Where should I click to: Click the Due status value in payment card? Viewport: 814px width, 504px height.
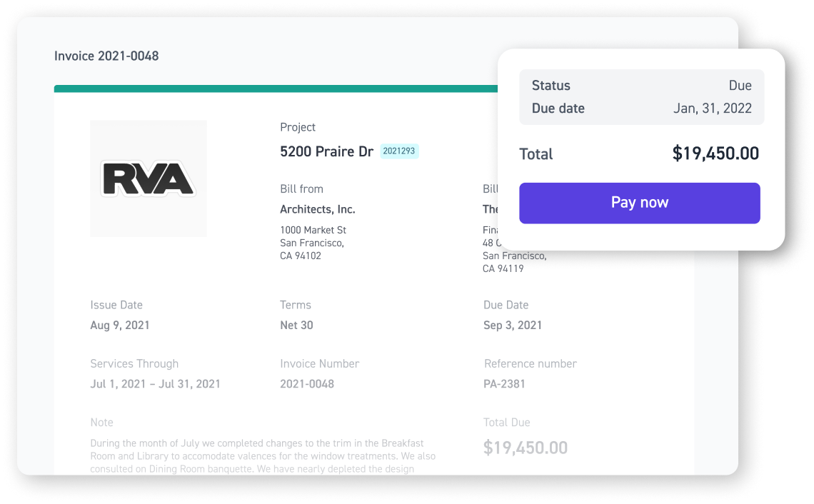coord(740,86)
